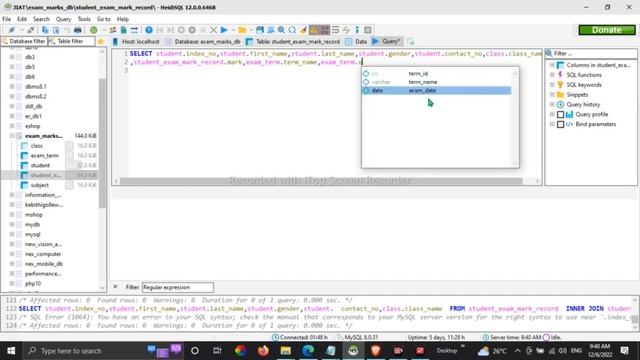Open a new query tab icon
This screenshot has height=360, width=640.
pyautogui.click(x=410, y=42)
